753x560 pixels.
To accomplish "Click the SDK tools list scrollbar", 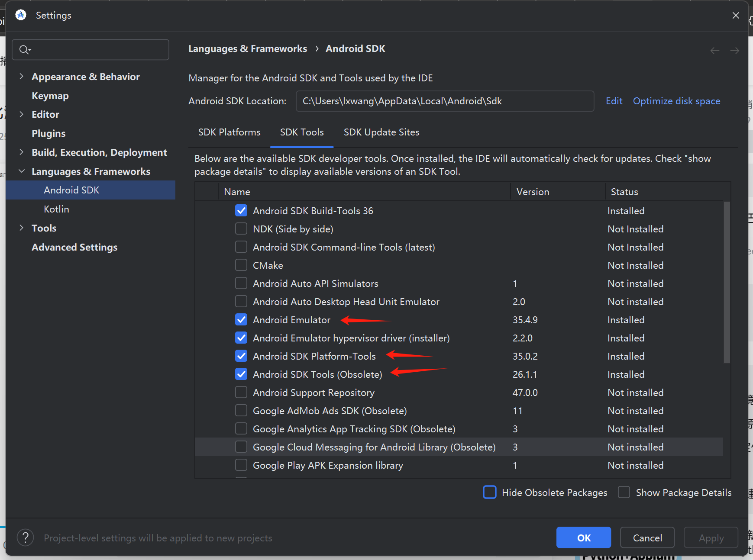I will [x=727, y=282].
